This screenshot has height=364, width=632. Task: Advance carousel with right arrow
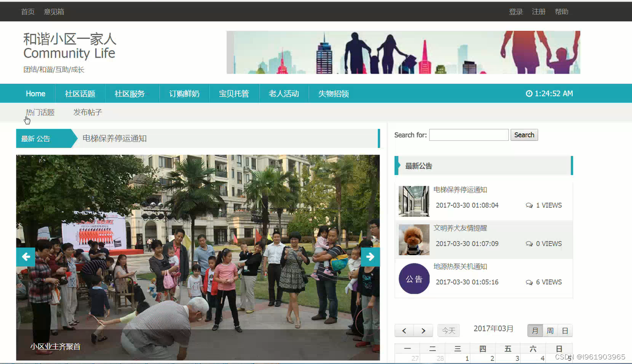pos(370,257)
